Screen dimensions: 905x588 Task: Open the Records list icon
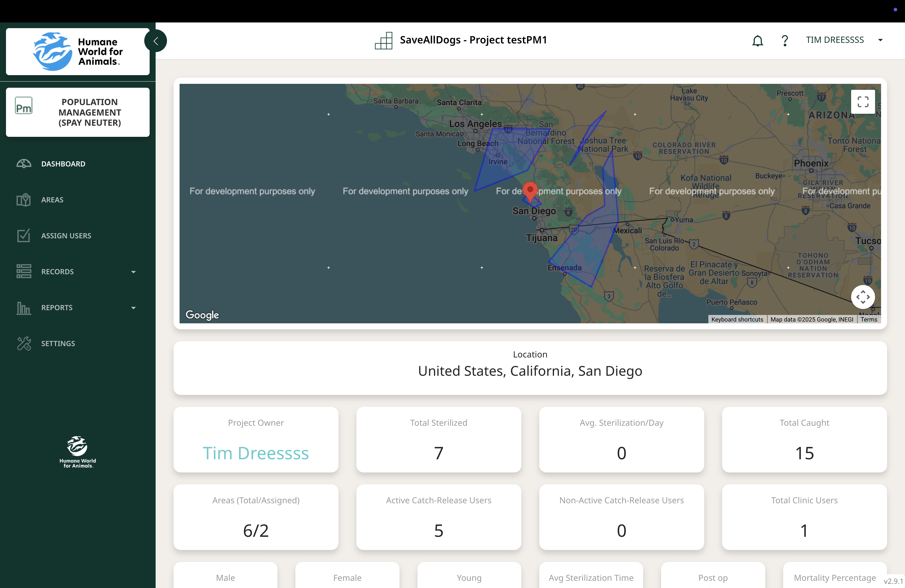[x=24, y=271]
